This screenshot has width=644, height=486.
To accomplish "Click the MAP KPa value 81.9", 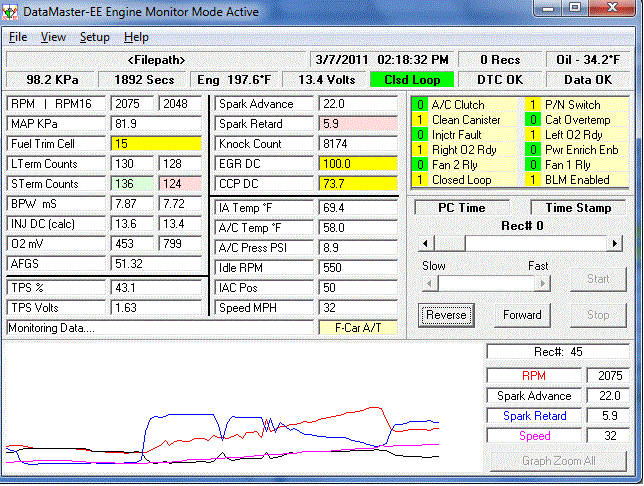I will pyautogui.click(x=156, y=124).
